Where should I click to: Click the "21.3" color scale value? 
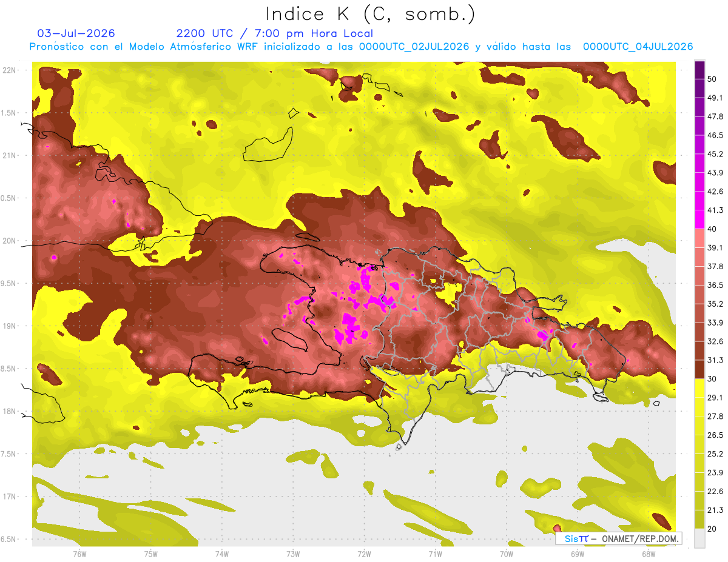click(715, 510)
